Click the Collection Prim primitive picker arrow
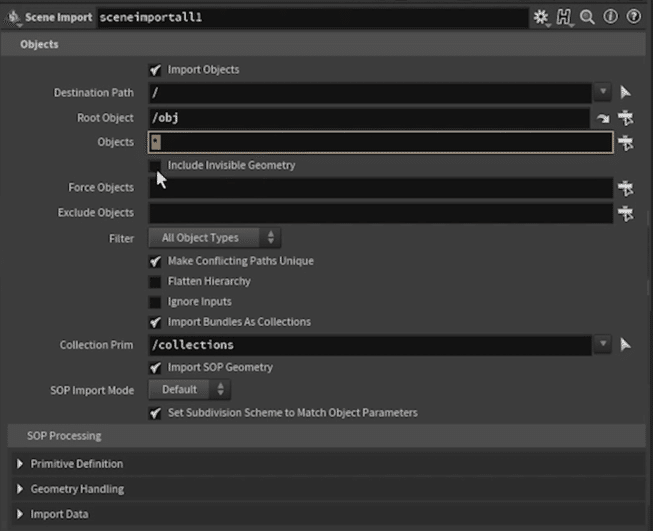653x531 pixels. (625, 344)
